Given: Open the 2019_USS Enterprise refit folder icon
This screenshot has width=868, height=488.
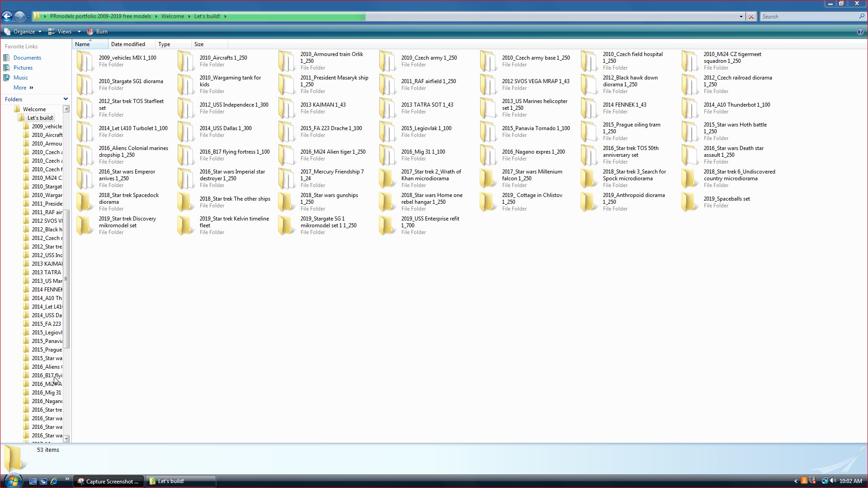Looking at the screenshot, I should 388,225.
